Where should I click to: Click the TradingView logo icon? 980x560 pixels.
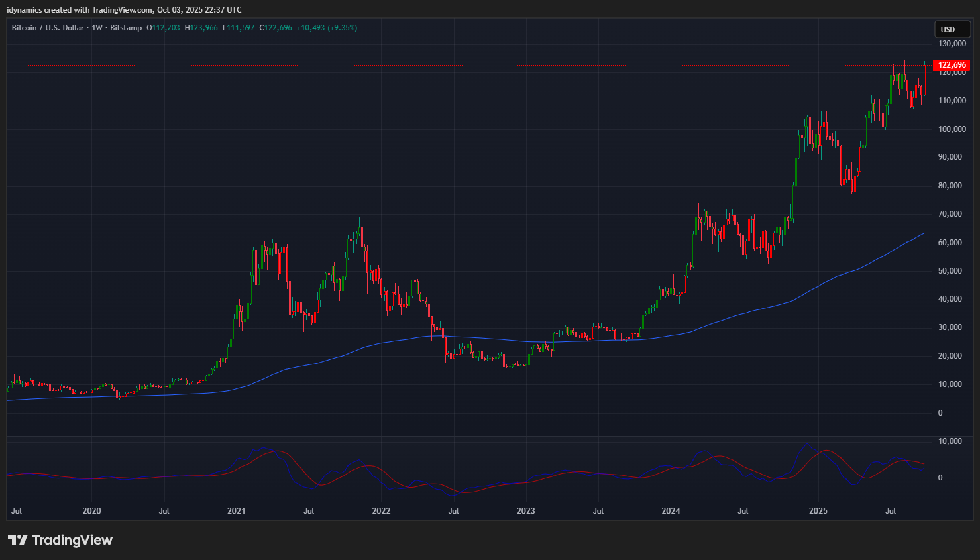click(x=18, y=540)
